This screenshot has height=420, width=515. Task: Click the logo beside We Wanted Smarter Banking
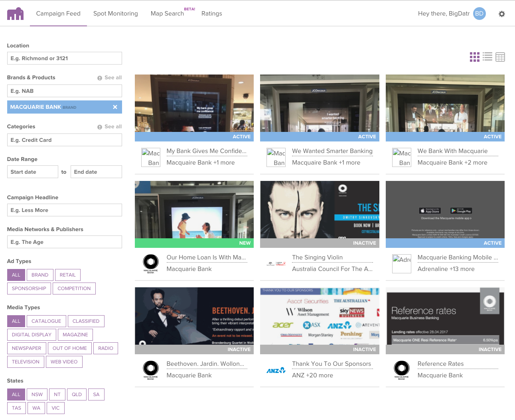pyautogui.click(x=276, y=157)
